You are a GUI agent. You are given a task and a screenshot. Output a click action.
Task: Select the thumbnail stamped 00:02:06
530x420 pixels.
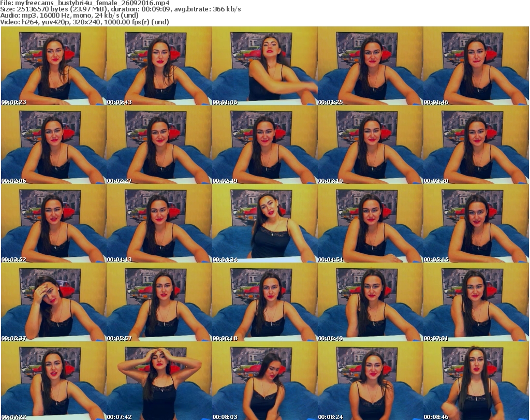(54, 144)
